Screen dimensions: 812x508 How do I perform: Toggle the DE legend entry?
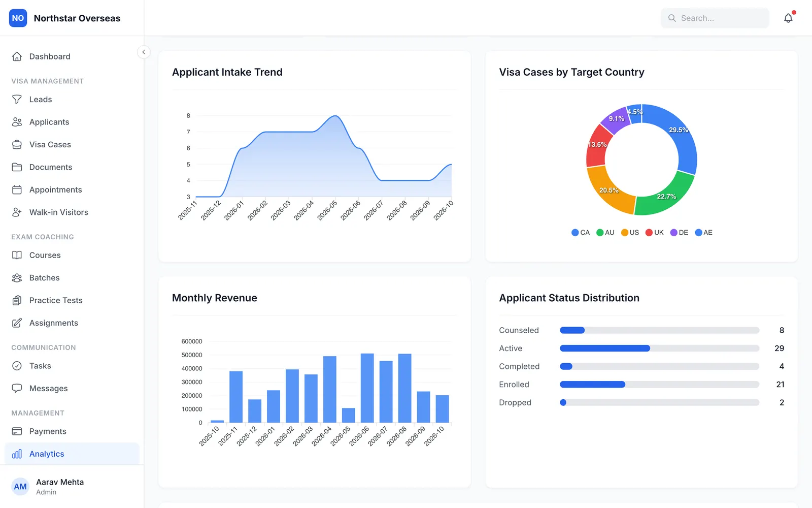pos(680,233)
